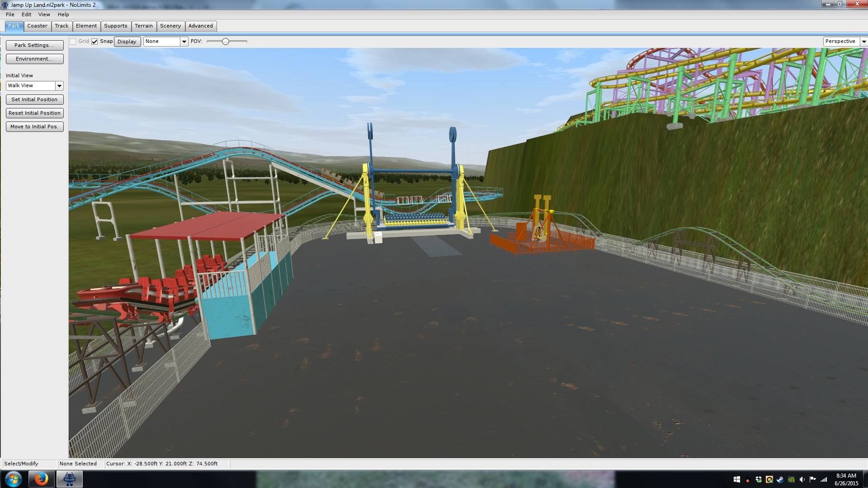Image resolution: width=868 pixels, height=488 pixels.
Task: Click the volume speaker tray icon
Action: [802, 479]
